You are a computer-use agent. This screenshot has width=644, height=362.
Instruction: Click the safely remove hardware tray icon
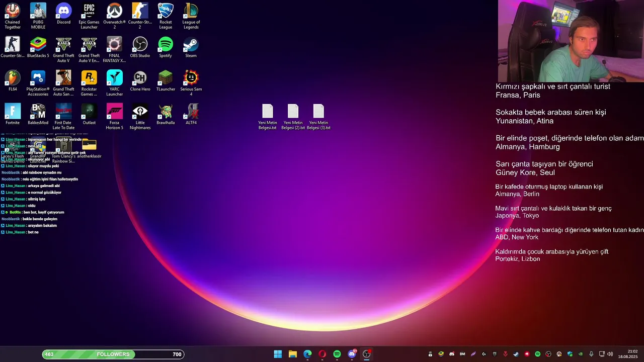tap(430, 354)
